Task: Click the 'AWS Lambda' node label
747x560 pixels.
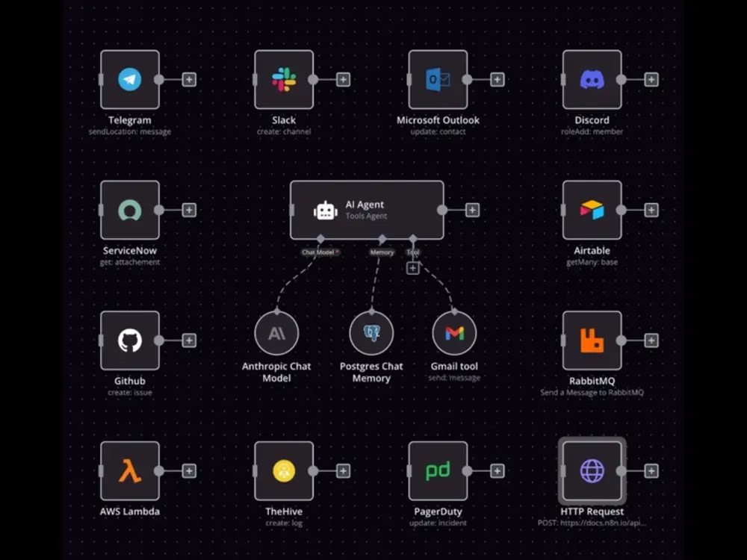Action: pos(129,512)
